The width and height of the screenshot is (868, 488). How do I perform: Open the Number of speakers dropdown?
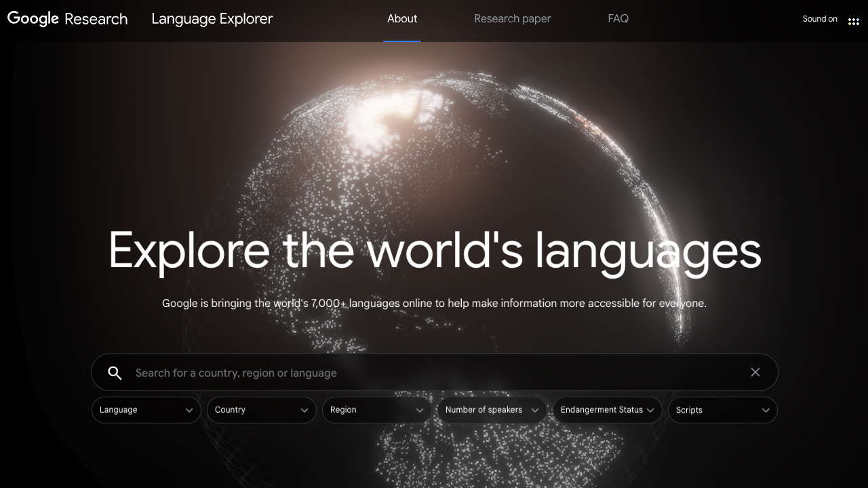coord(492,410)
